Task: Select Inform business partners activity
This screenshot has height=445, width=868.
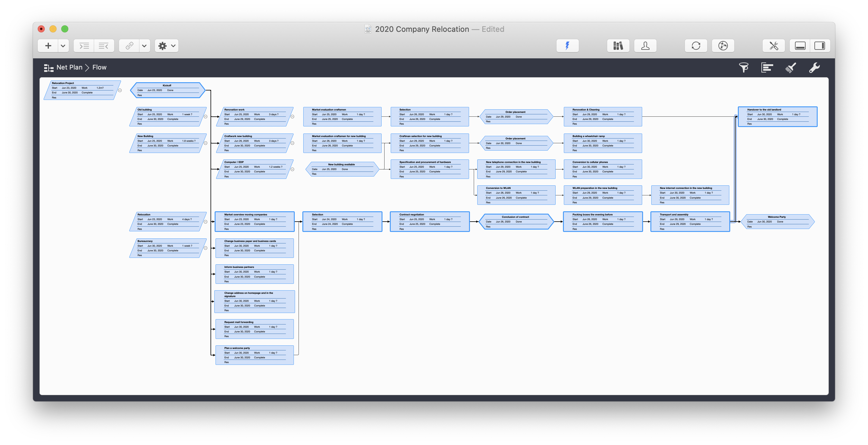Action: click(254, 274)
